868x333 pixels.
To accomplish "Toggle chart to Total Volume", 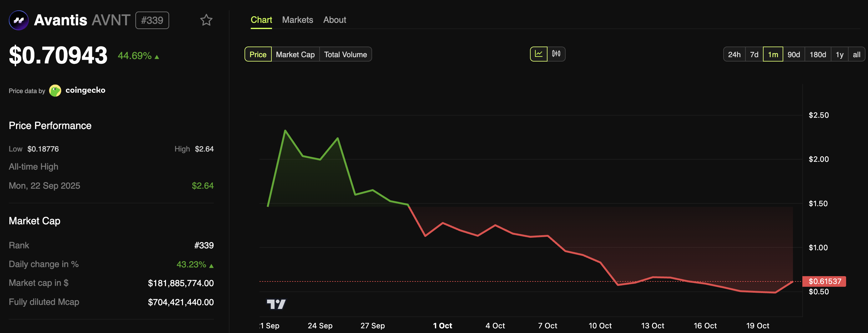I will pyautogui.click(x=345, y=55).
